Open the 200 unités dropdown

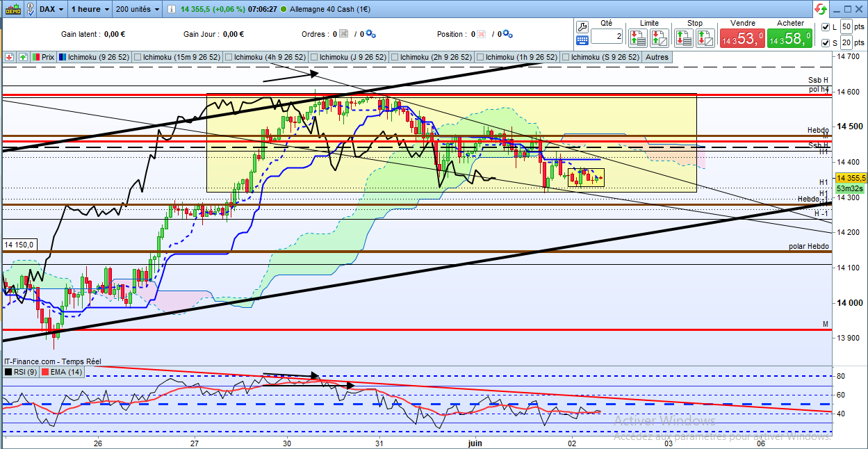[x=136, y=9]
